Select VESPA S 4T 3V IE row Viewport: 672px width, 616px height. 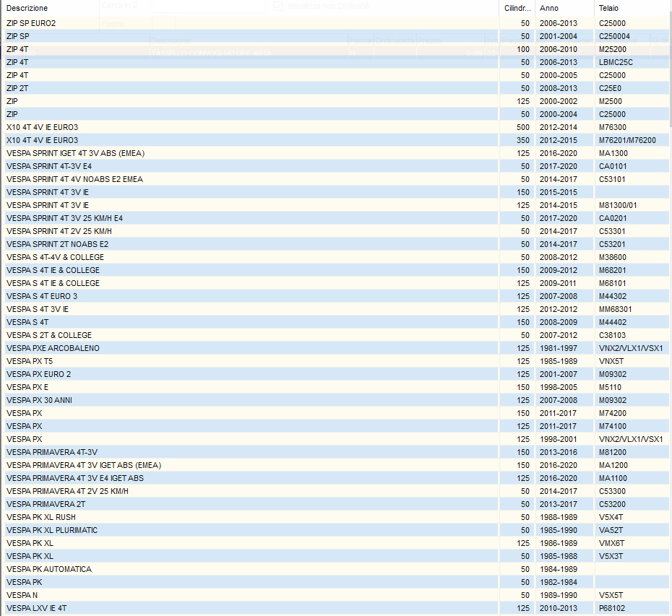tap(335, 309)
